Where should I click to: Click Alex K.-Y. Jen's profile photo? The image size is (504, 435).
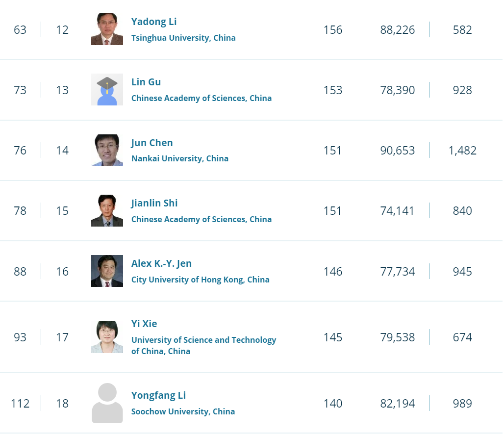click(107, 271)
